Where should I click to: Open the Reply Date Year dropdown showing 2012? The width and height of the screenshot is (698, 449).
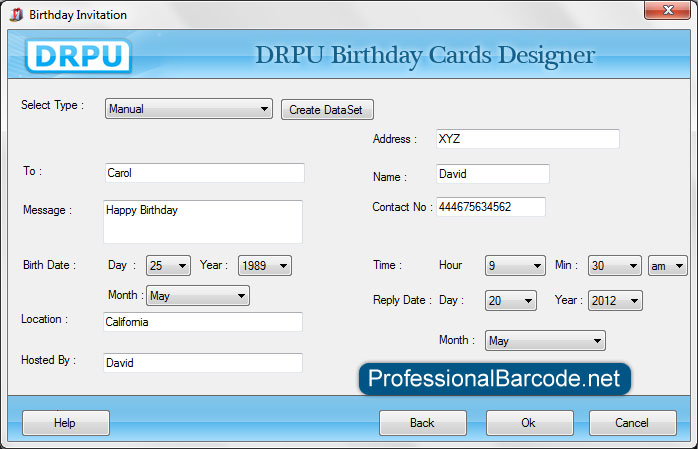[x=615, y=301]
